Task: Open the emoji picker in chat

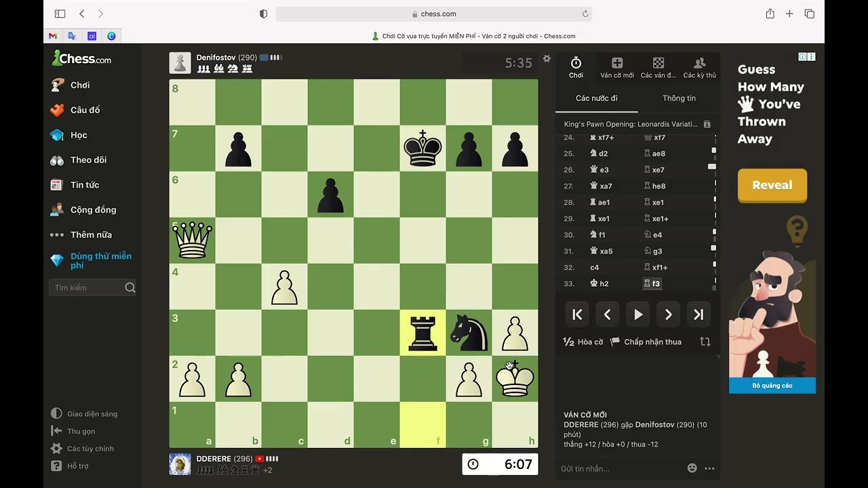Action: [x=692, y=468]
